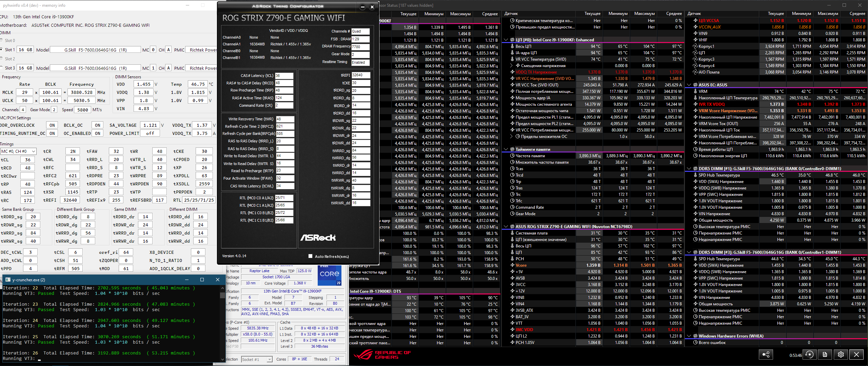Click the Текущее column header in right panel
This screenshot has width=868, height=366.
(776, 14)
